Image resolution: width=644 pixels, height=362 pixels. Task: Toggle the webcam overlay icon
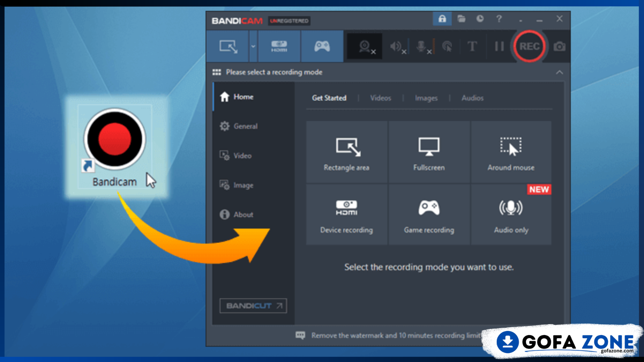click(365, 47)
